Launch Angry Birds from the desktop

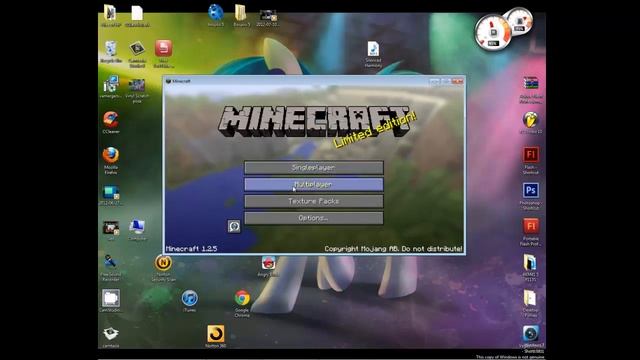tap(268, 267)
